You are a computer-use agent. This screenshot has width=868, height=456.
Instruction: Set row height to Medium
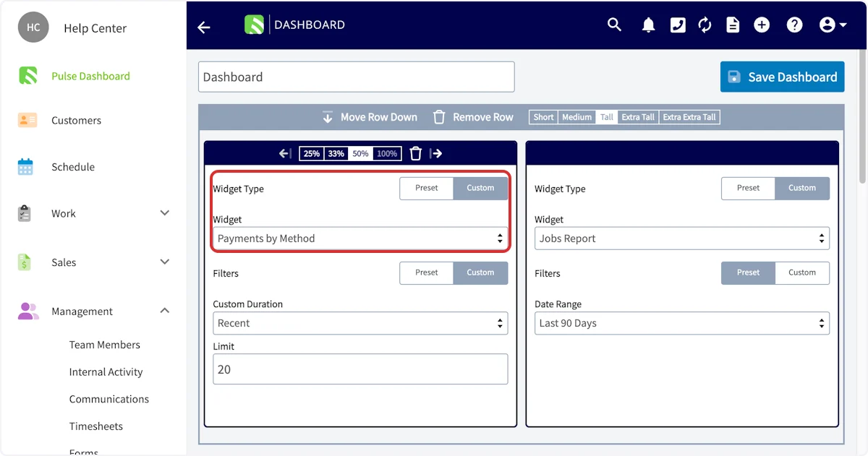(577, 117)
